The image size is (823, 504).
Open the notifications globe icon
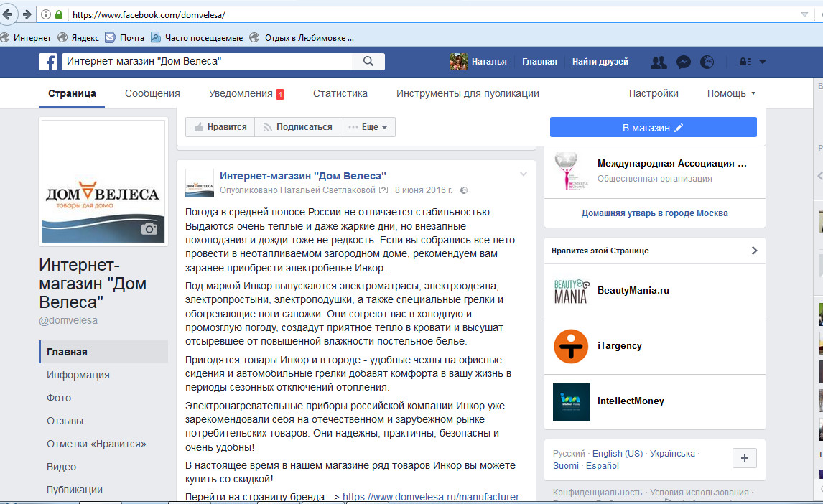(707, 62)
